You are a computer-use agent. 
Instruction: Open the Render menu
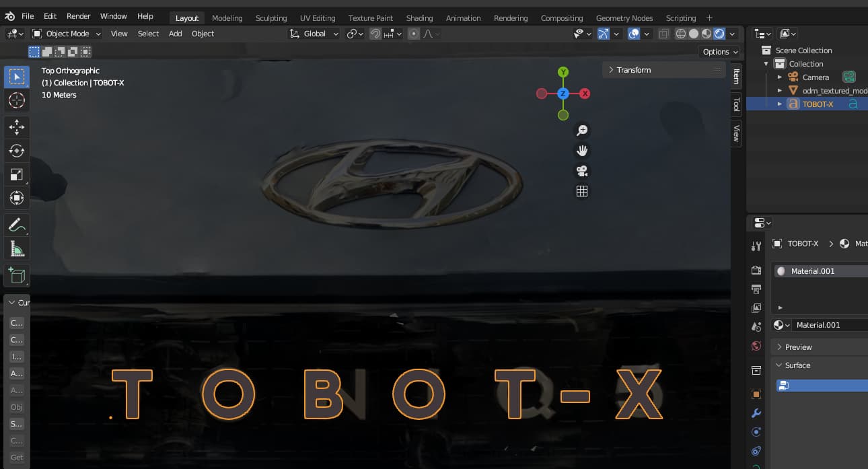coord(78,16)
